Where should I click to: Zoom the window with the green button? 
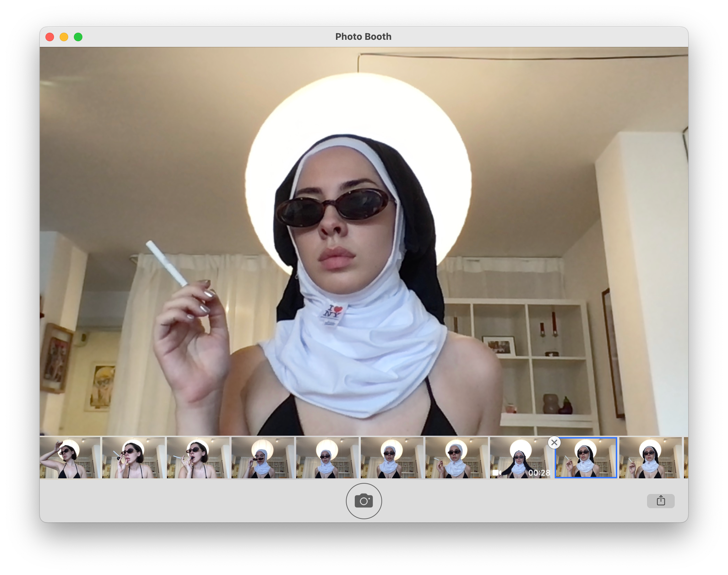(78, 37)
